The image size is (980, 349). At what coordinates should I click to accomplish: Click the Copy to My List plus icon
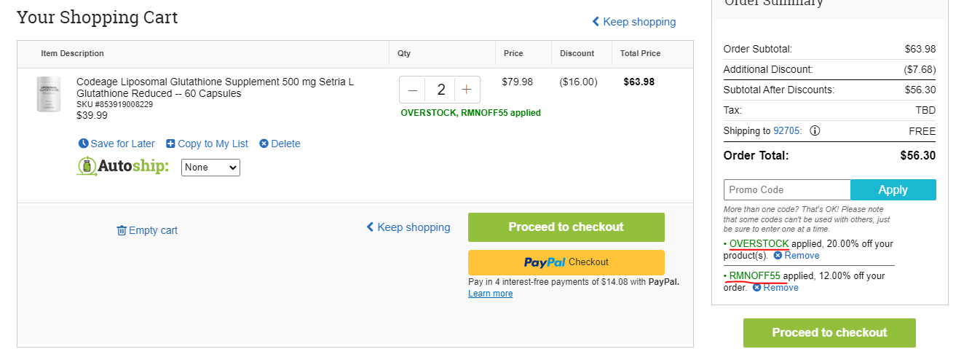(x=170, y=144)
